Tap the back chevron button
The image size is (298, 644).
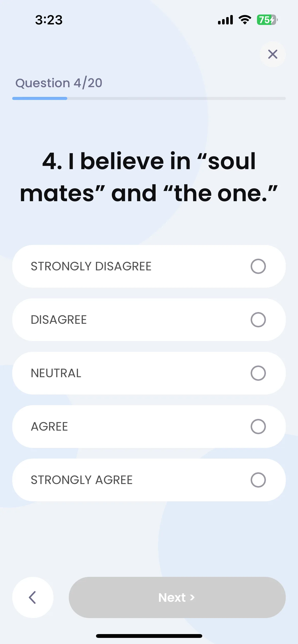(x=33, y=597)
